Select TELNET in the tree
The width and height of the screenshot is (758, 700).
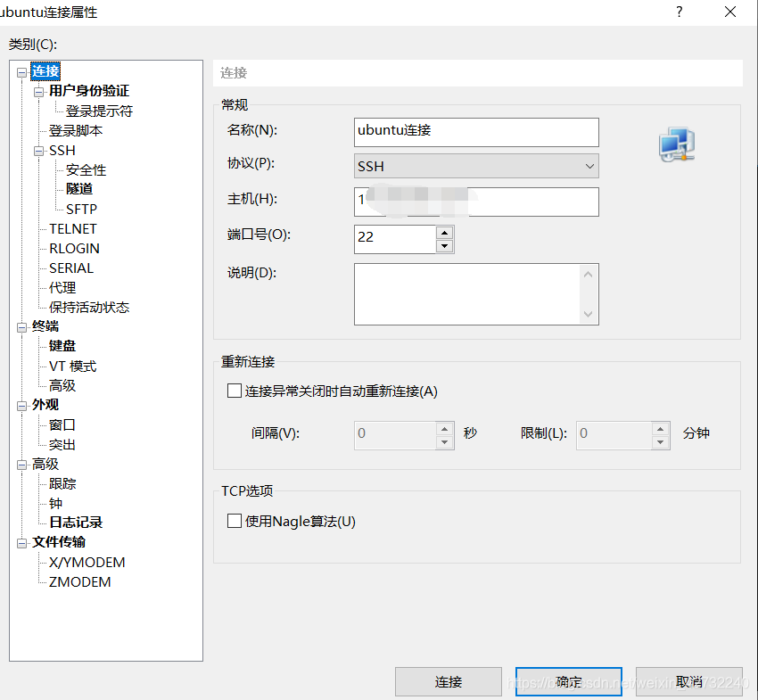coord(72,228)
